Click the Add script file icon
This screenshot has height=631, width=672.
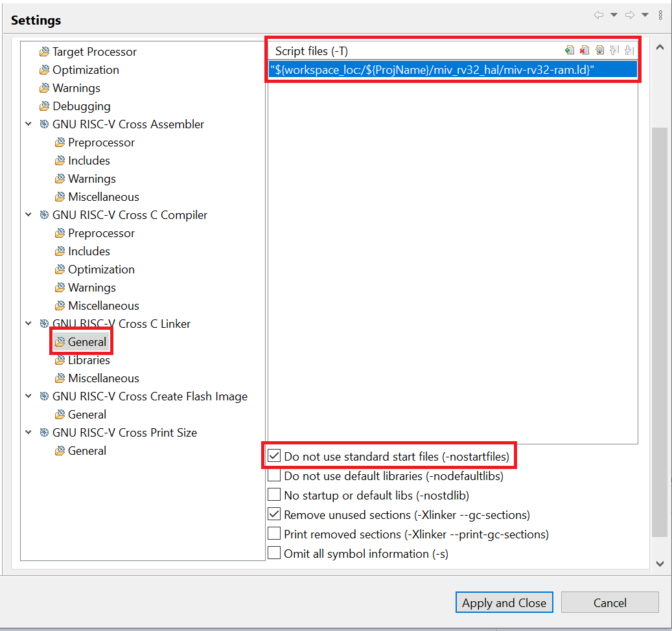point(569,51)
